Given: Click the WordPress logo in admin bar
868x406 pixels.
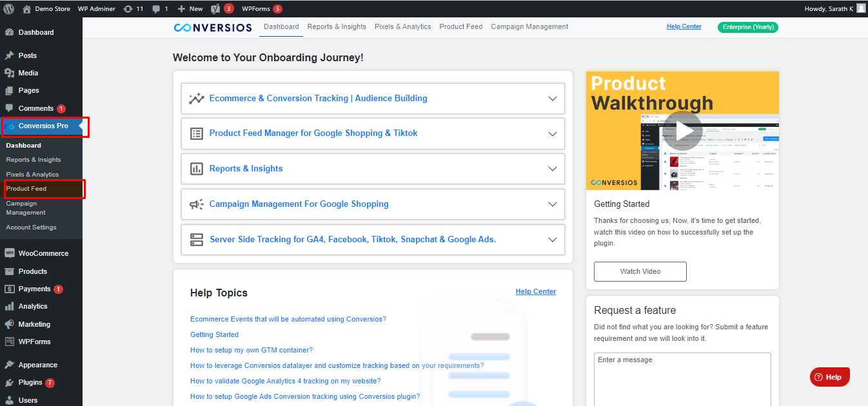Looking at the screenshot, I should [x=8, y=9].
